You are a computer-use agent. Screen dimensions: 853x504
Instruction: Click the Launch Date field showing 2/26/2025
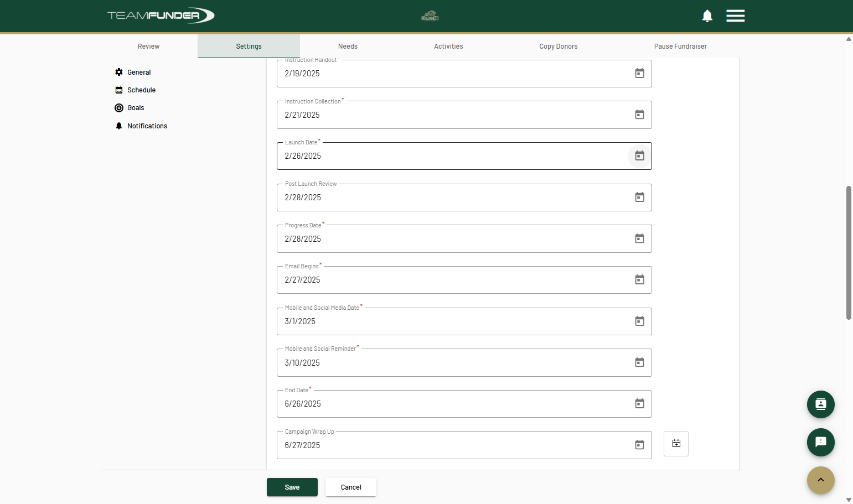pyautogui.click(x=464, y=156)
